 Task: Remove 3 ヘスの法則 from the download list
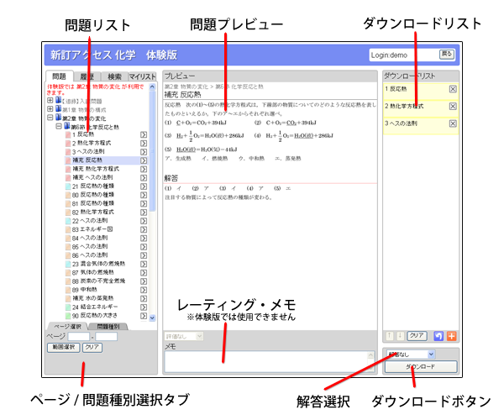pos(453,123)
